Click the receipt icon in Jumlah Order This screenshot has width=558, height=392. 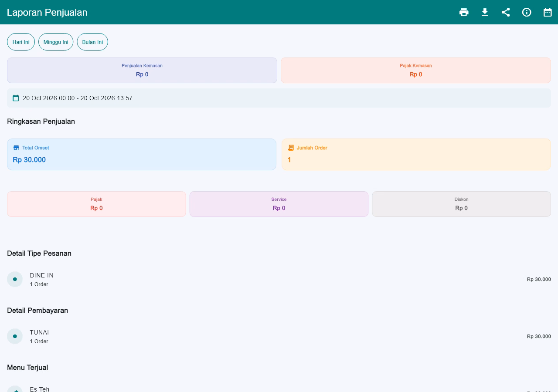click(291, 148)
